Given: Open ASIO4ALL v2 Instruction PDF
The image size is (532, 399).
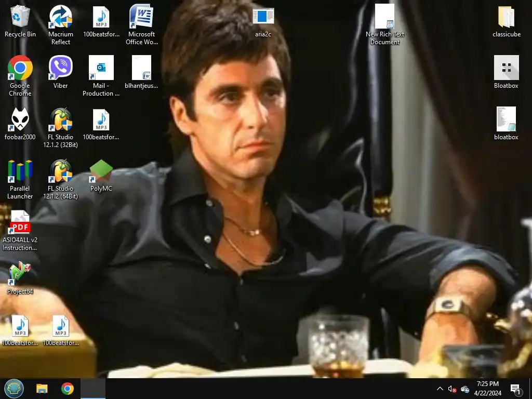Looking at the screenshot, I should pos(20,231).
